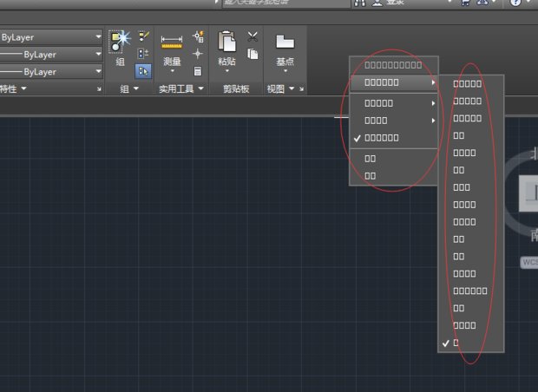Toggle the highlighted group selection icon

(x=144, y=71)
